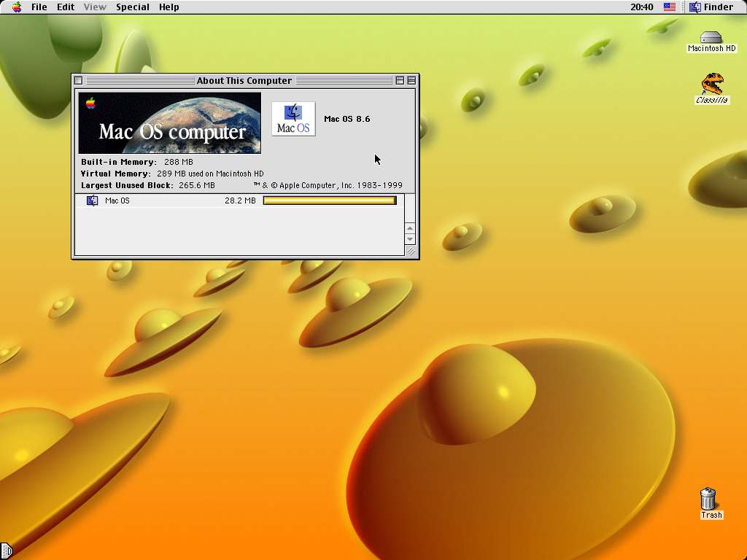Viewport: 747px width, 560px height.
Task: Click the 28.2 MB memory size value
Action: click(x=240, y=201)
